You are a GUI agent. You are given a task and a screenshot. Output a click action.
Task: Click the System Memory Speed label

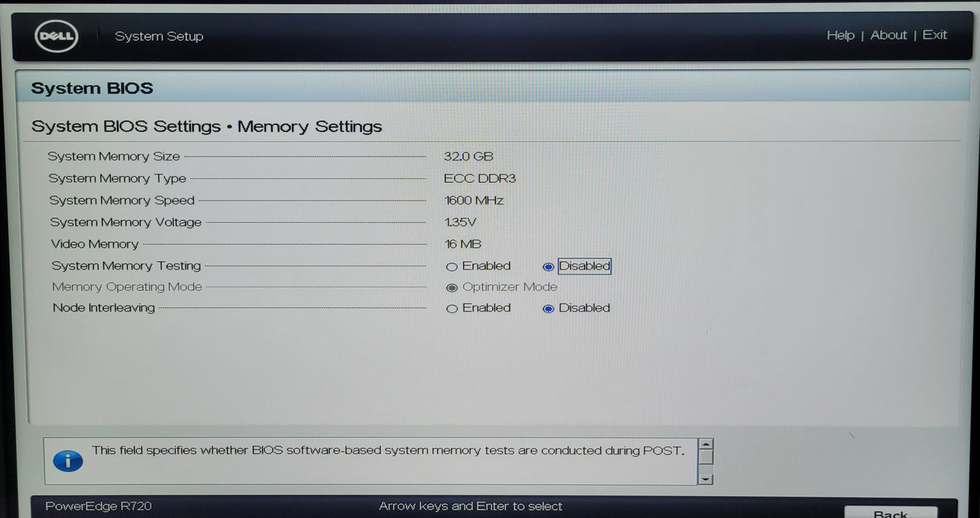tap(122, 201)
